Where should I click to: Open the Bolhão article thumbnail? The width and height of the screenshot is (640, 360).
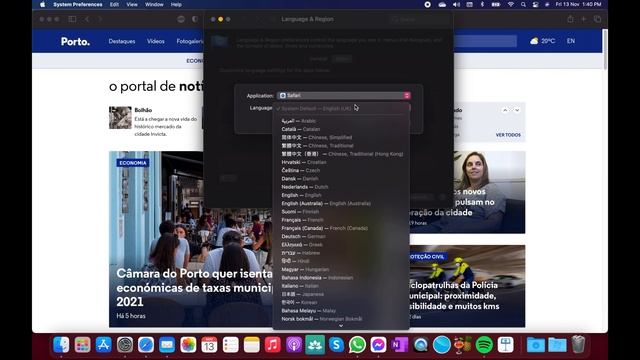click(x=120, y=118)
